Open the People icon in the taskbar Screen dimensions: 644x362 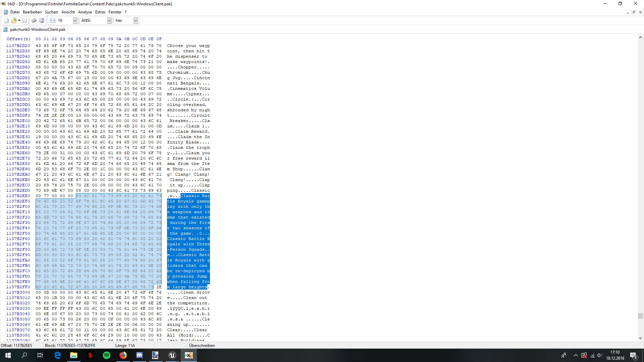coord(564,355)
